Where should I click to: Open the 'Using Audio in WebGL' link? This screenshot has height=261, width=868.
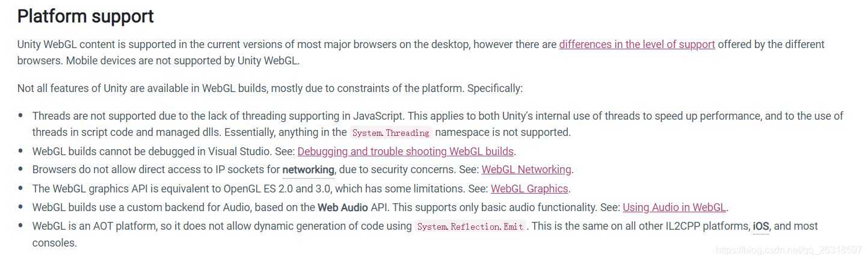point(674,207)
